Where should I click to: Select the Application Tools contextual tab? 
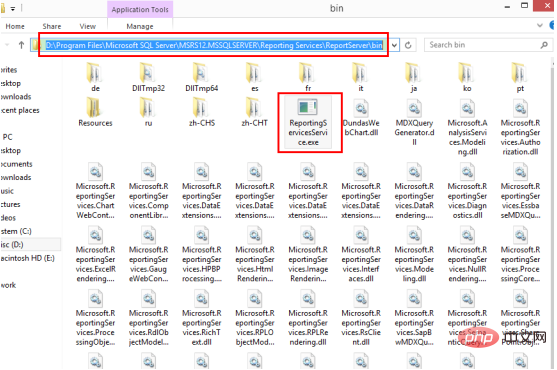click(140, 9)
